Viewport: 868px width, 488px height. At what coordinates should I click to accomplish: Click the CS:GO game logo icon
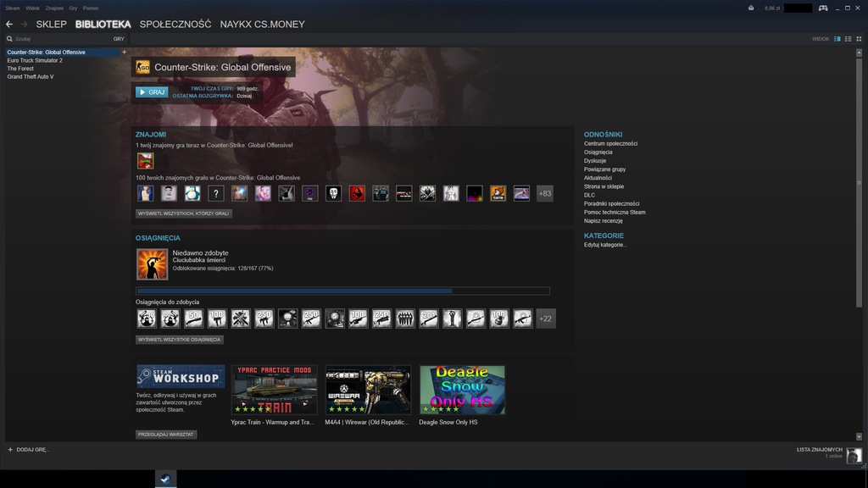coord(142,67)
